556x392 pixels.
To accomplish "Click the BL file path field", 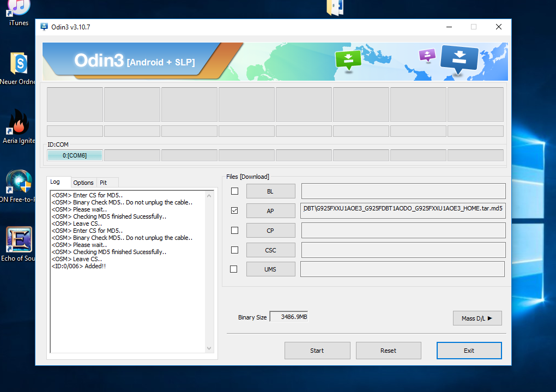I will point(403,191).
